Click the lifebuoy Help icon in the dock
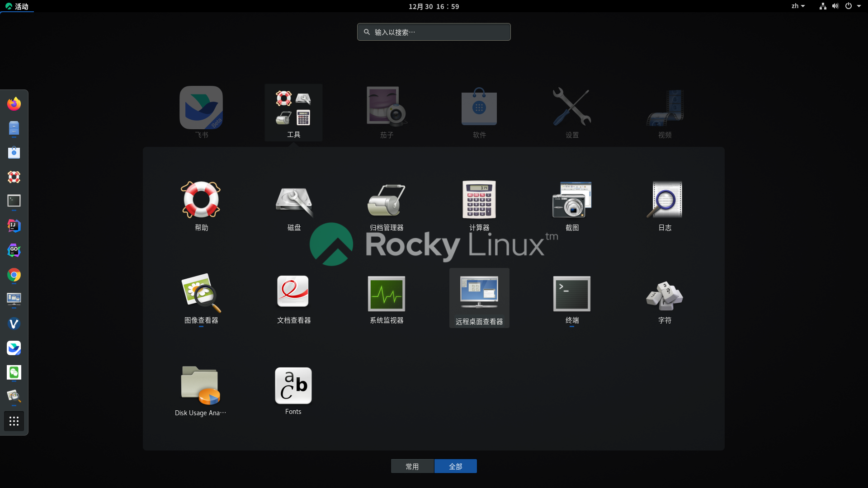 14,177
